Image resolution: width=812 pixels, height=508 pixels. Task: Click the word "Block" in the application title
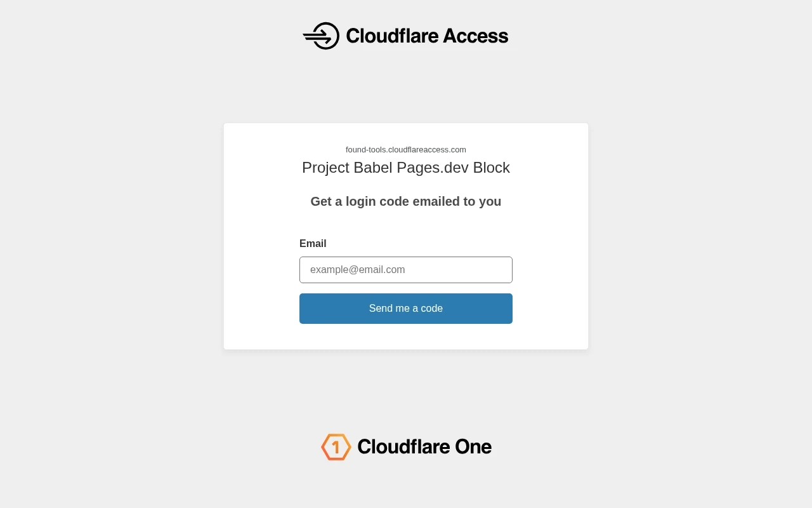coord(492,168)
